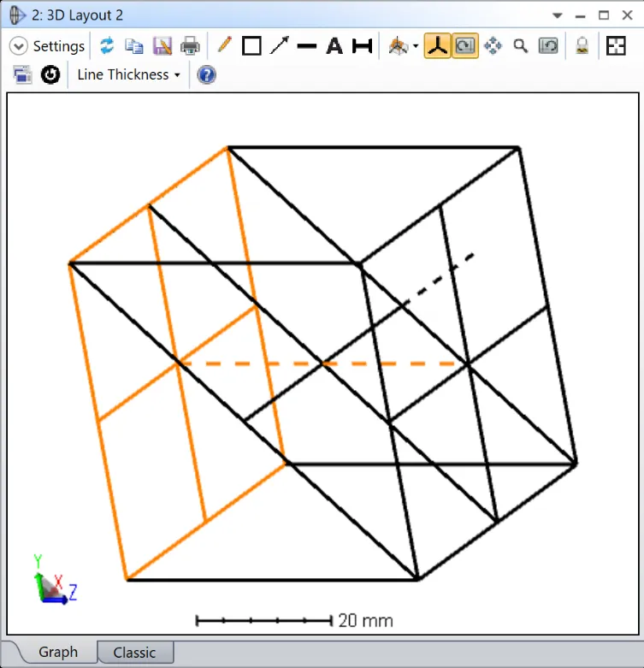644x668 pixels.
Task: Expand the Settings panel chevron
Action: (x=19, y=46)
